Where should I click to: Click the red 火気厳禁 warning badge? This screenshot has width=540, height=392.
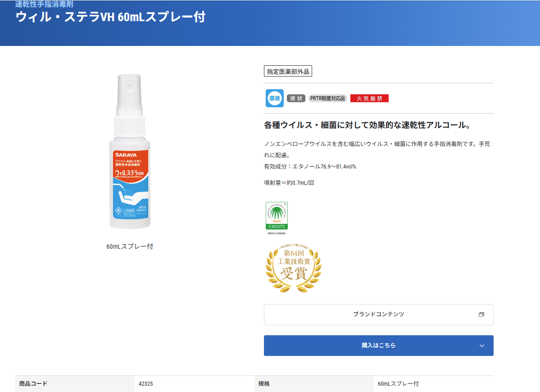pyautogui.click(x=369, y=98)
